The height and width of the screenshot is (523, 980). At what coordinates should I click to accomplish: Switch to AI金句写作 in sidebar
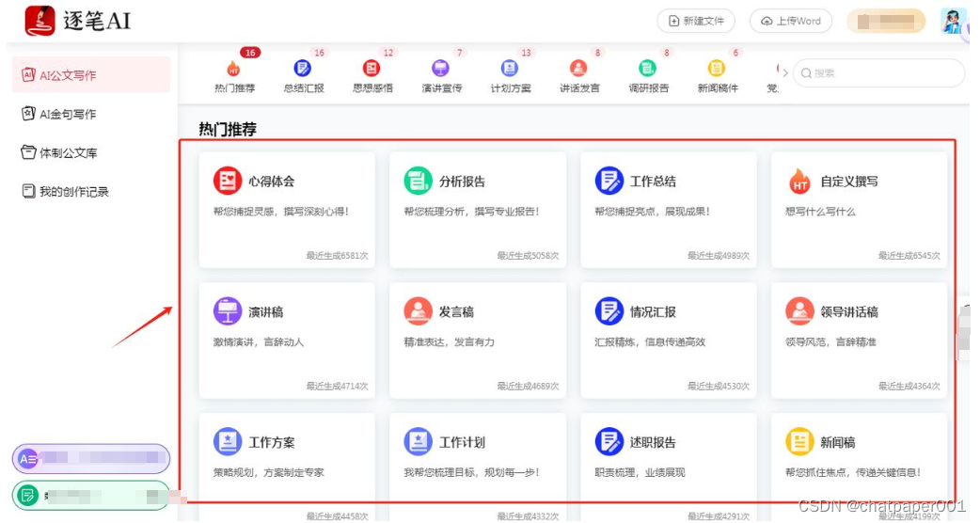[x=58, y=114]
